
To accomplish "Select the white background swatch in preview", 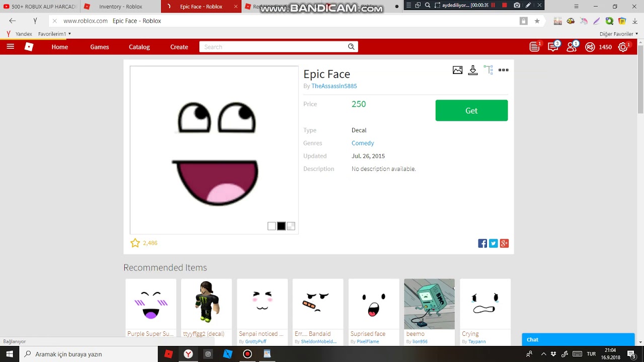I will (272, 226).
